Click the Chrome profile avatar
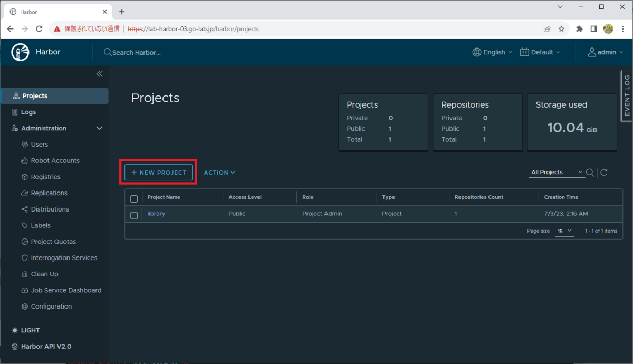The width and height of the screenshot is (633, 364). [x=608, y=29]
